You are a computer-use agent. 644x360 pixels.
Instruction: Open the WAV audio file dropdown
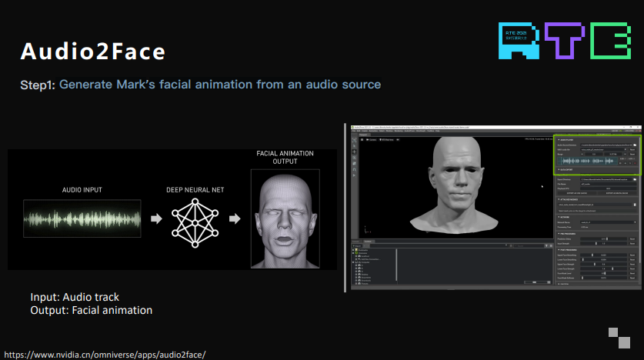coord(603,150)
